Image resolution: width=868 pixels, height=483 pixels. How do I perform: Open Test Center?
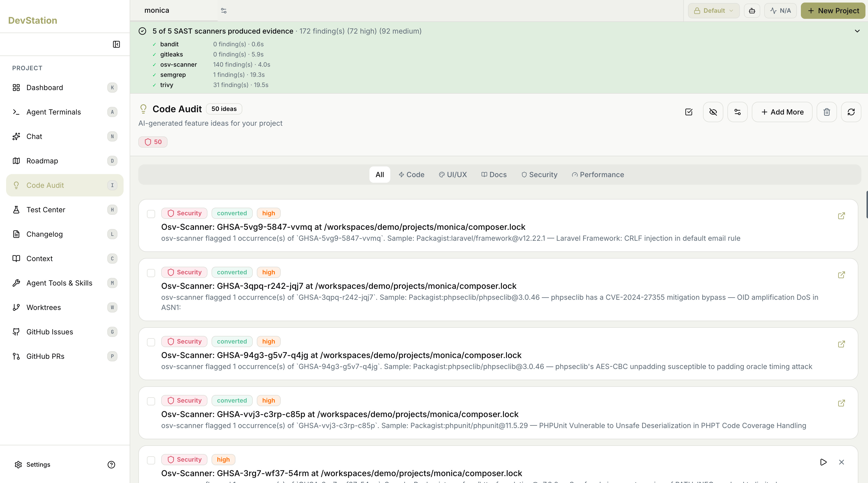pos(65,210)
